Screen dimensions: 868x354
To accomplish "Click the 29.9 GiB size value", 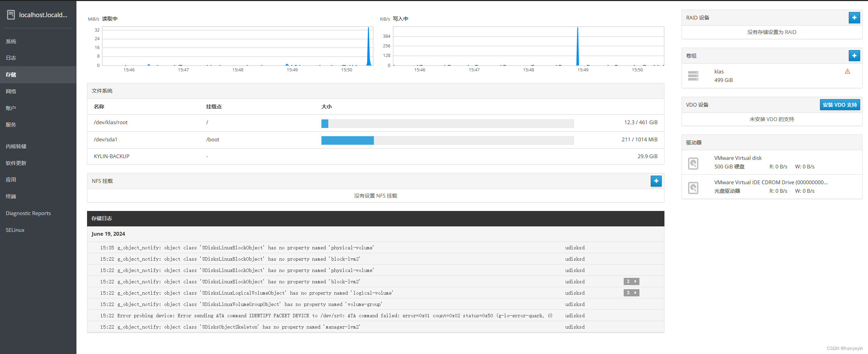I will 647,156.
